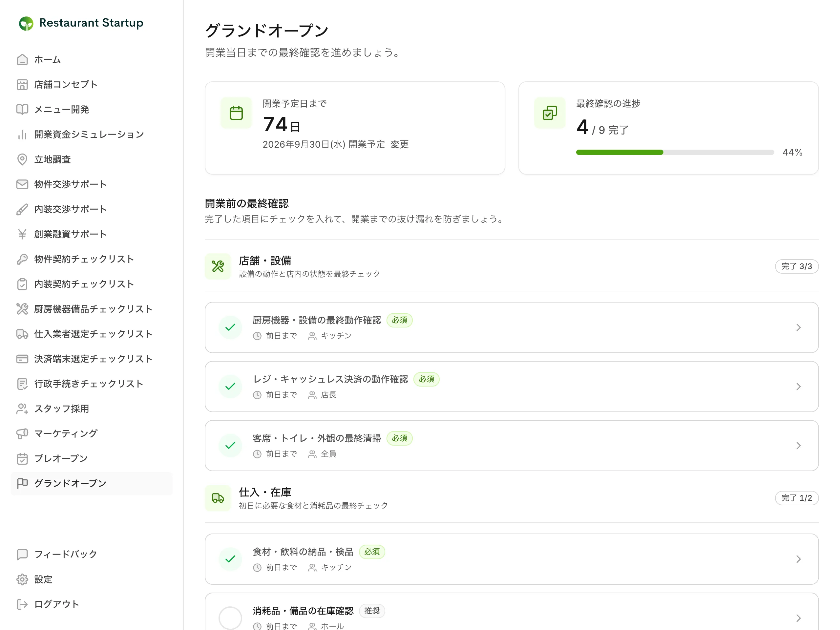Click the マーケティング megaphone icon
This screenshot has height=630, width=840.
click(22, 434)
